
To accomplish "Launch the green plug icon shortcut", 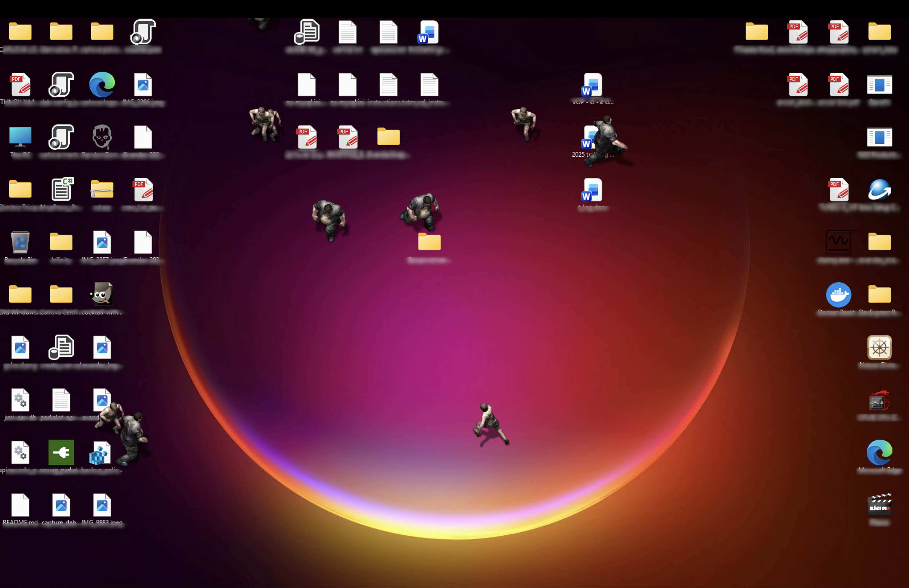I will click(61, 453).
